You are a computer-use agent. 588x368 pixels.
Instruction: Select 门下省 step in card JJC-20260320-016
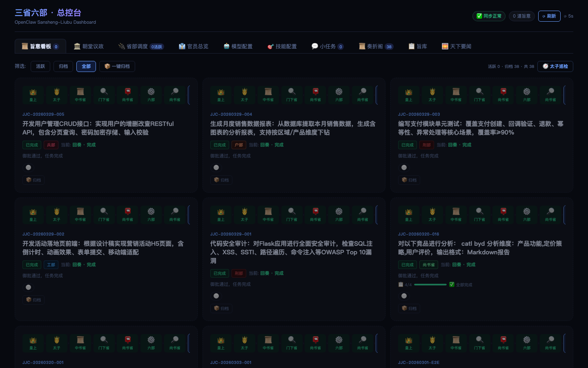coord(480,215)
